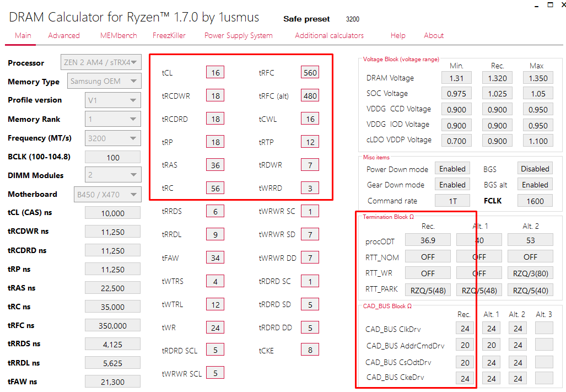The width and height of the screenshot is (566, 392).
Task: Click the tRDRD DD value box
Action: coord(310,327)
